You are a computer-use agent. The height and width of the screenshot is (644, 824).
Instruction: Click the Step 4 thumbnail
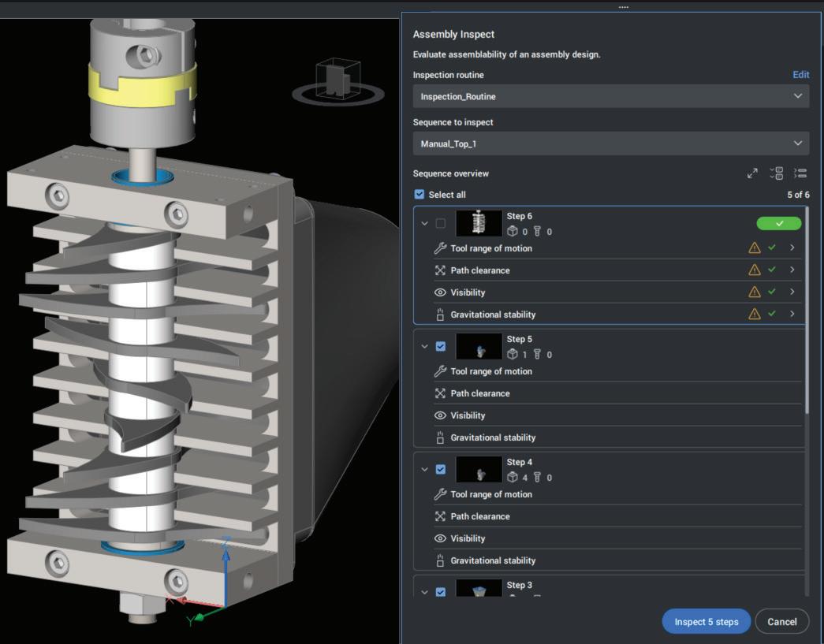coord(479,469)
